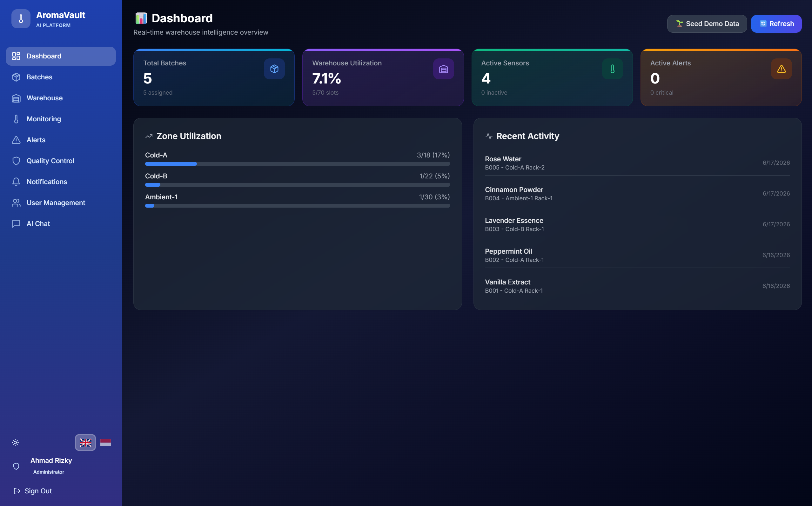This screenshot has width=812, height=506.
Task: Click the thermometer icon on Active Sensors card
Action: pos(613,69)
